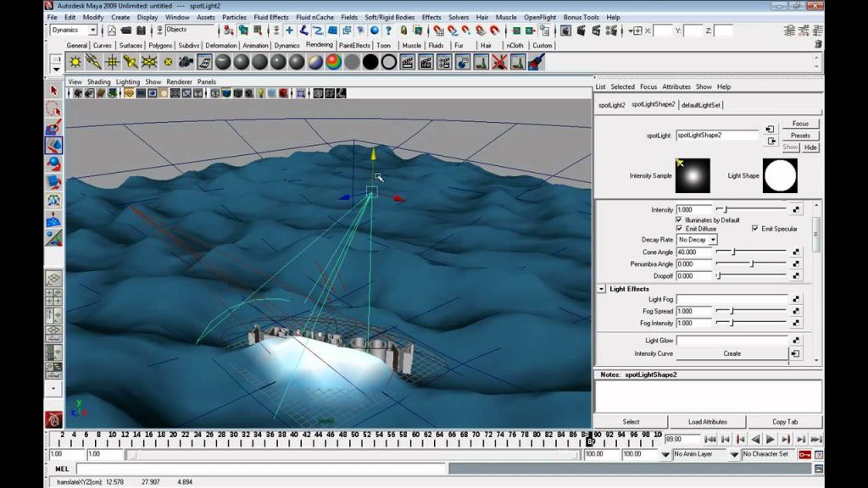
Task: Uncheck Illuminates by Default
Action: click(x=679, y=219)
